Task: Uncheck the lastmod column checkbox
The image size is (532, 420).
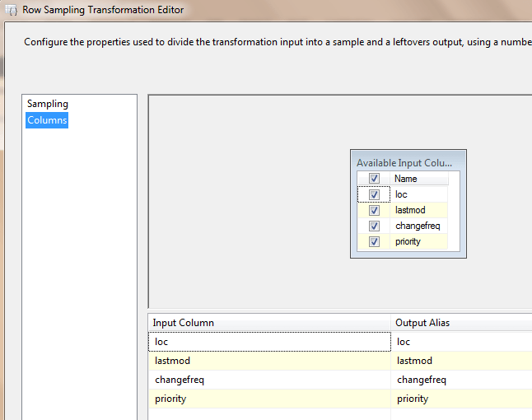Action: 374,210
